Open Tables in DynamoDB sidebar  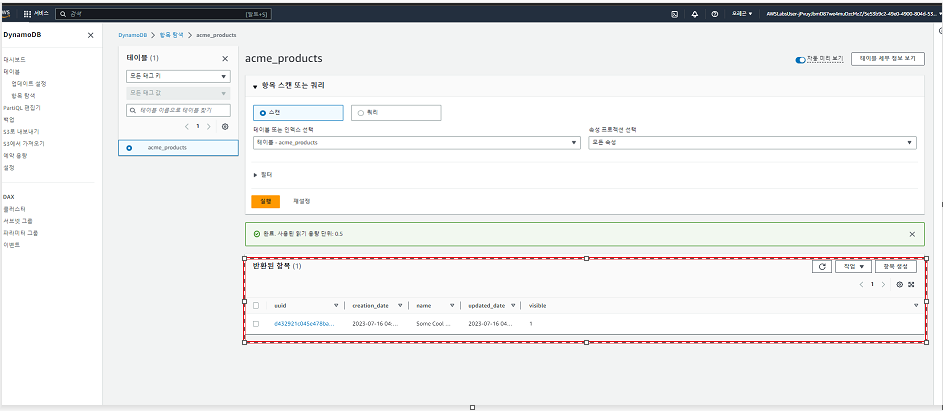(x=11, y=72)
